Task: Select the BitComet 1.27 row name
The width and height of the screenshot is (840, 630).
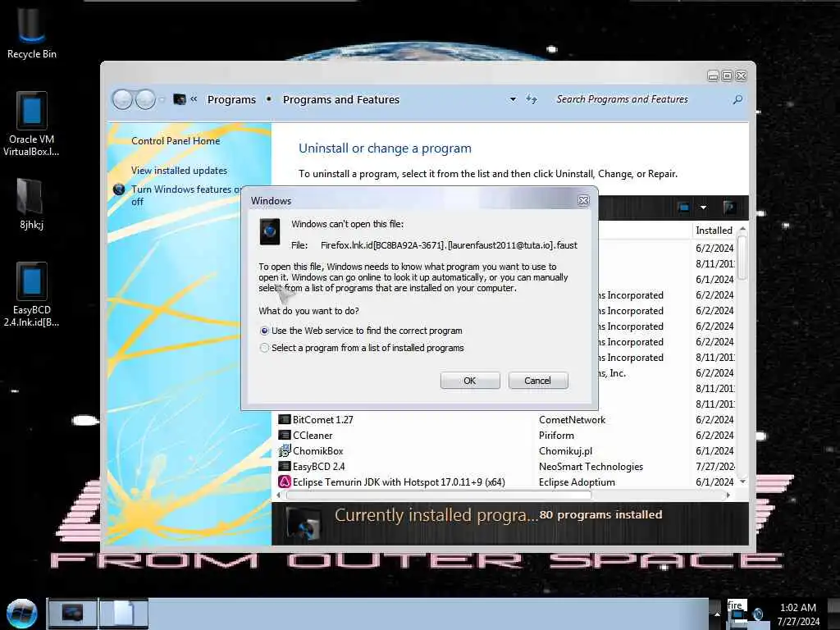Action: pos(323,419)
